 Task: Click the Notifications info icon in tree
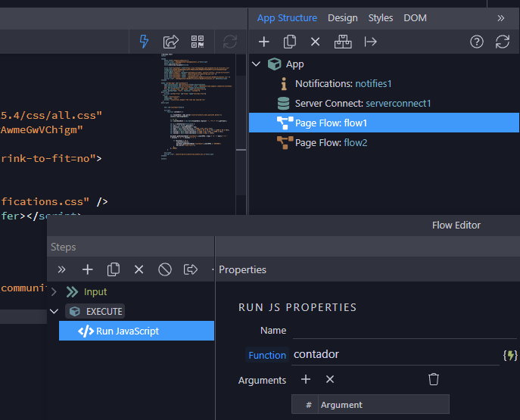click(x=284, y=83)
